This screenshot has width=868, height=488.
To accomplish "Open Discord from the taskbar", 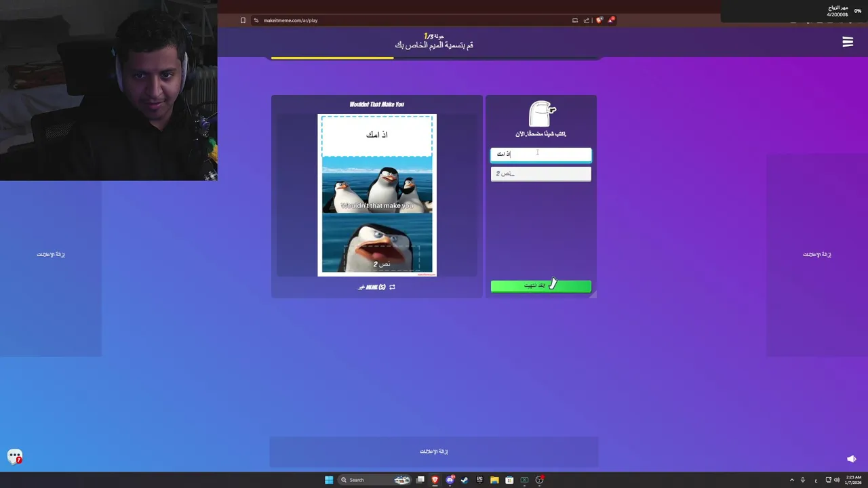I will coord(450,480).
